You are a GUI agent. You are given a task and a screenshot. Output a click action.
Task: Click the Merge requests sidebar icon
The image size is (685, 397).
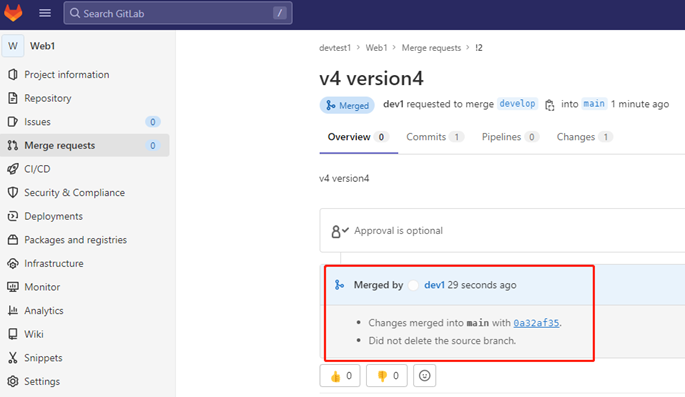coord(13,145)
